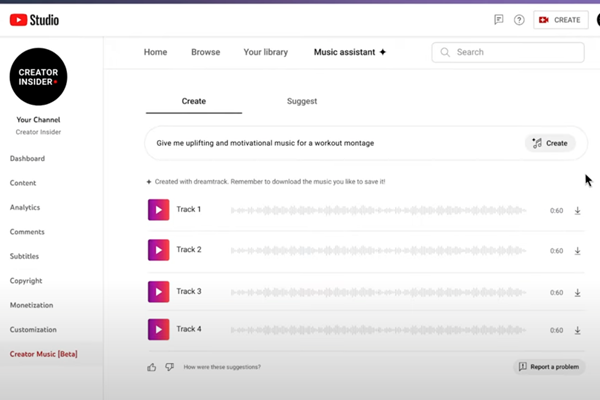Viewport: 600px width, 400px height.
Task: Open the send feedback icon in header
Action: (x=498, y=19)
